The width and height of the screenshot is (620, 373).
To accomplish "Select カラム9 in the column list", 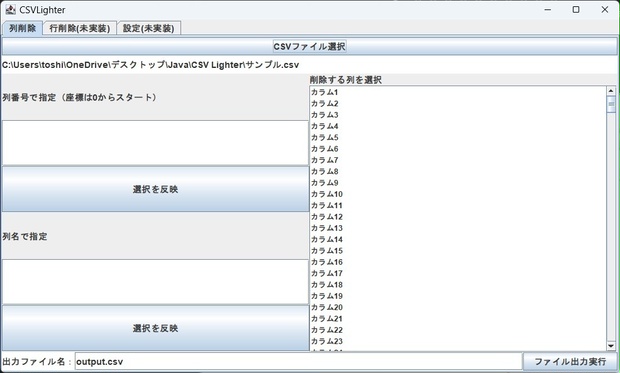I will coord(458,183).
